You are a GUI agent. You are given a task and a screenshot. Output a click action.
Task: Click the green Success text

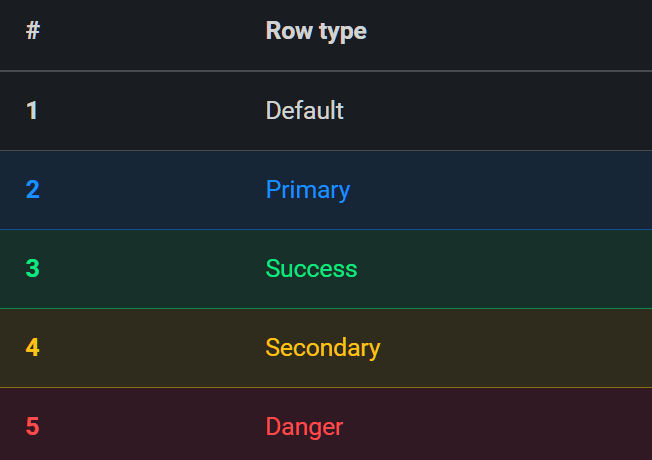pos(311,269)
